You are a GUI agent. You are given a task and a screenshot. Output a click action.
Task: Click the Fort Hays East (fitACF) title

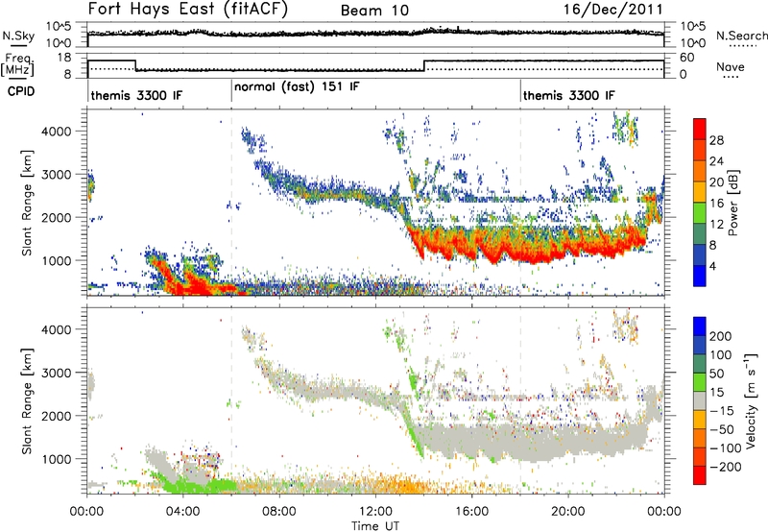point(188,10)
